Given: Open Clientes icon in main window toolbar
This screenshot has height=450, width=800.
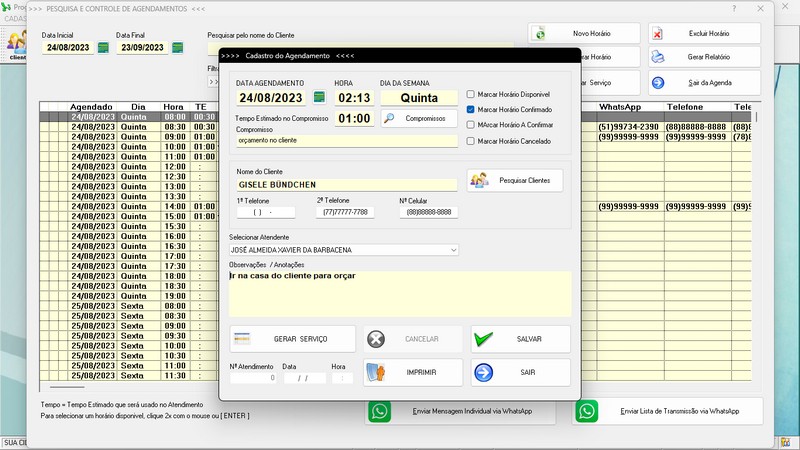Looking at the screenshot, I should [x=17, y=45].
